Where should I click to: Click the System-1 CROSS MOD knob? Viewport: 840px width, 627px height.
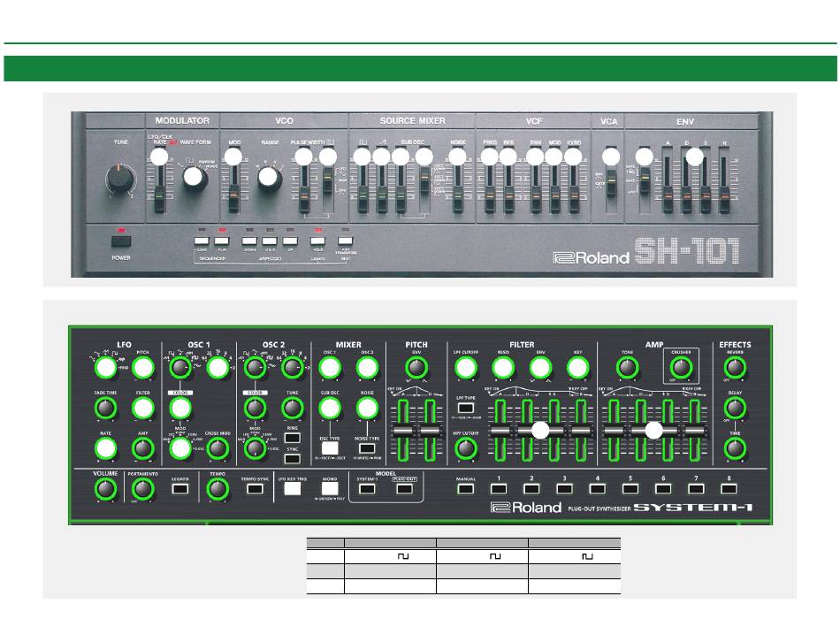218,449
